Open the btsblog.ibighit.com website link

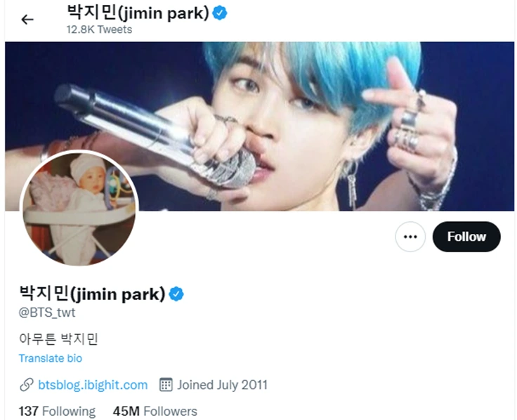click(93, 385)
